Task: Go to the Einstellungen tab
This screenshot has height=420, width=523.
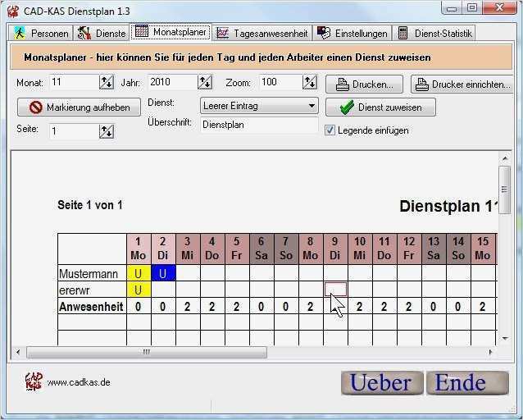Action: tap(352, 33)
